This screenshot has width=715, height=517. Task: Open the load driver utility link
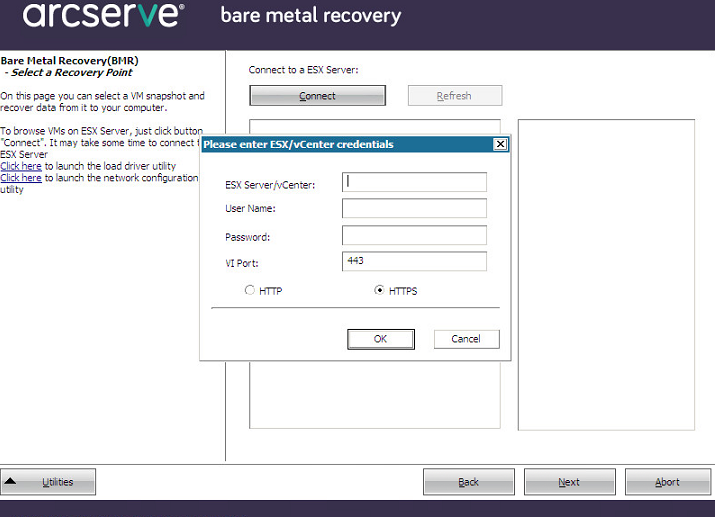pos(21,166)
